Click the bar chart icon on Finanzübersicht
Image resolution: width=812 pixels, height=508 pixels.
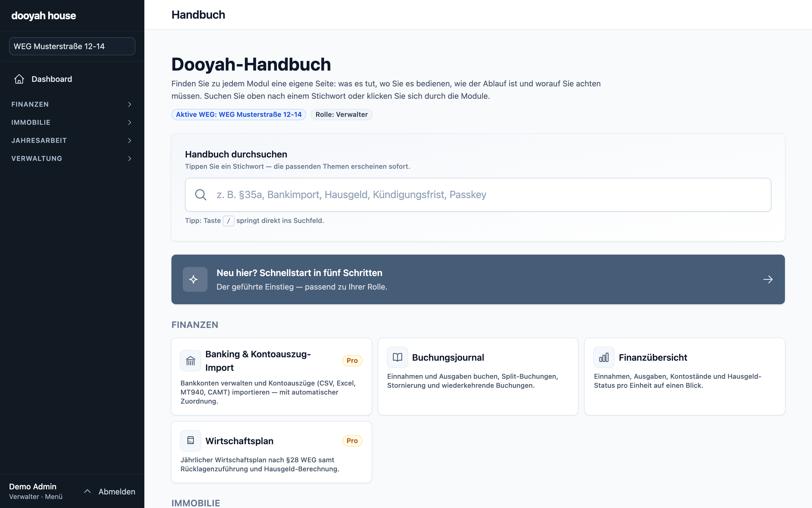pos(604,357)
